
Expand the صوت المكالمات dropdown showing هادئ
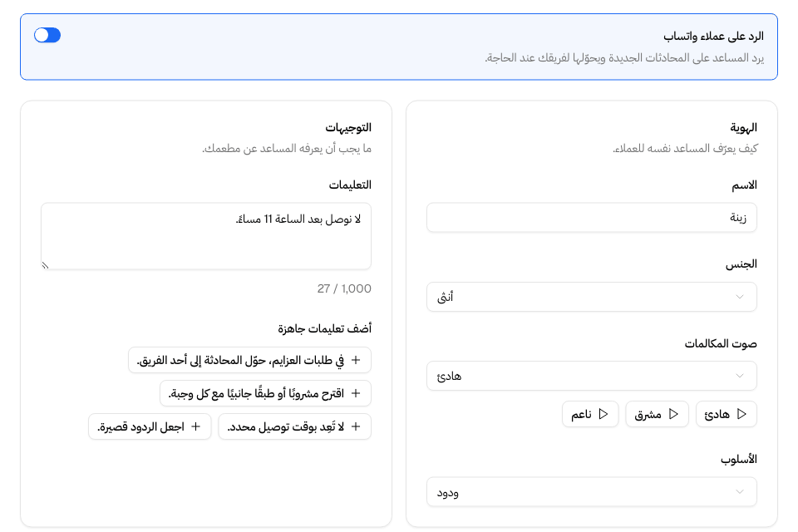coord(591,376)
